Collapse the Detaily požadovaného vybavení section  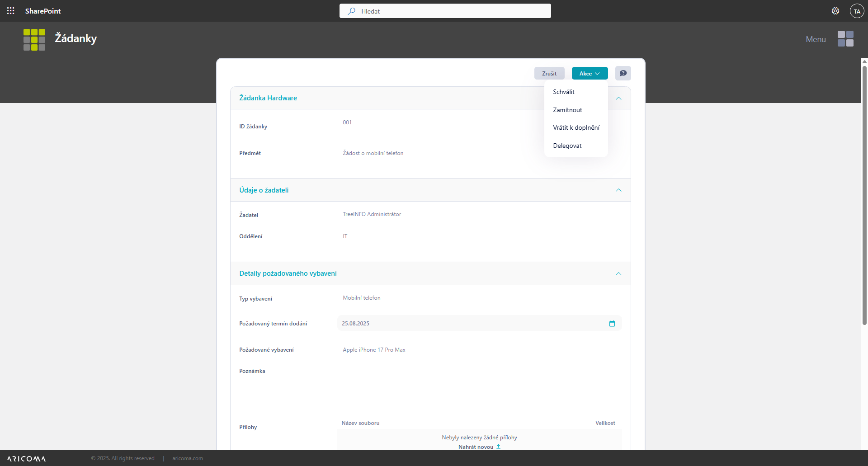coord(618,274)
